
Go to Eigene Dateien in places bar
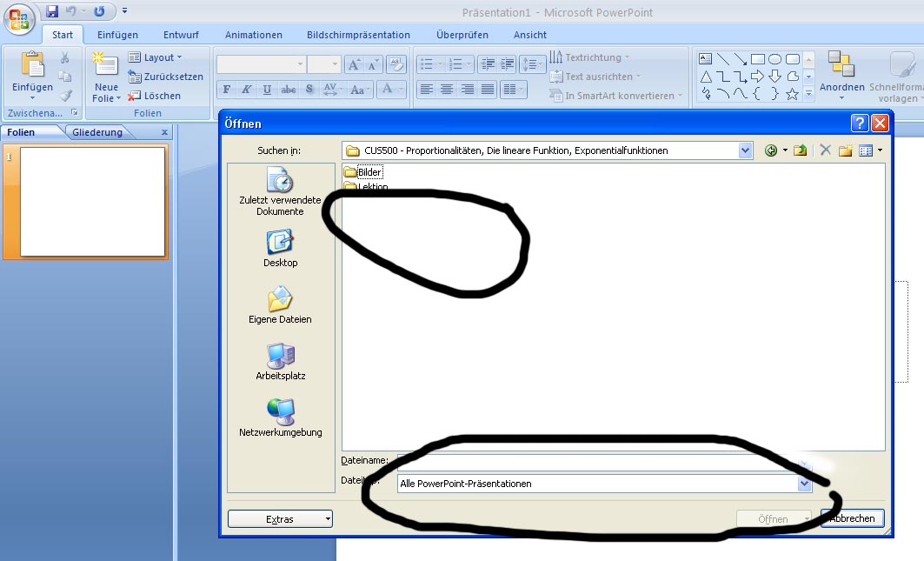(x=280, y=305)
